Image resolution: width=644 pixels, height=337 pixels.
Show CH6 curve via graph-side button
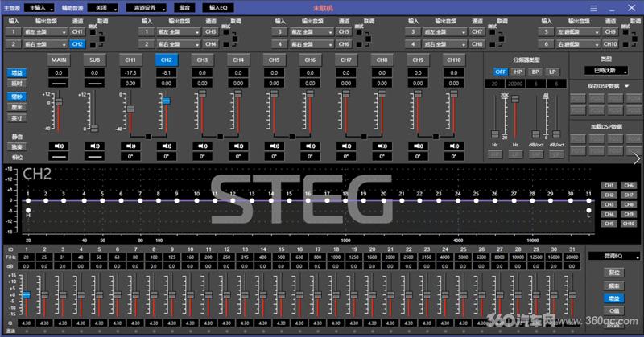[x=629, y=186]
